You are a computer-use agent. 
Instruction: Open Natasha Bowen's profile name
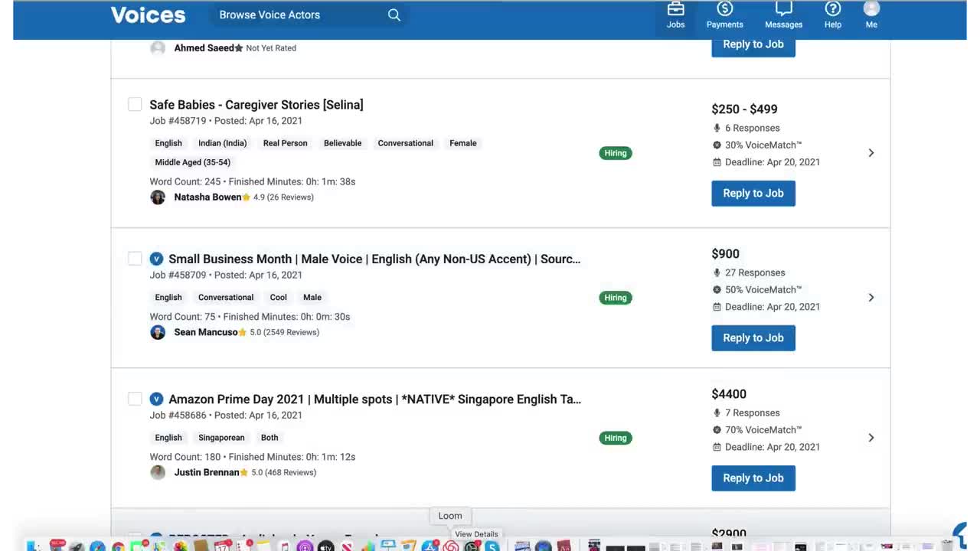tap(207, 197)
